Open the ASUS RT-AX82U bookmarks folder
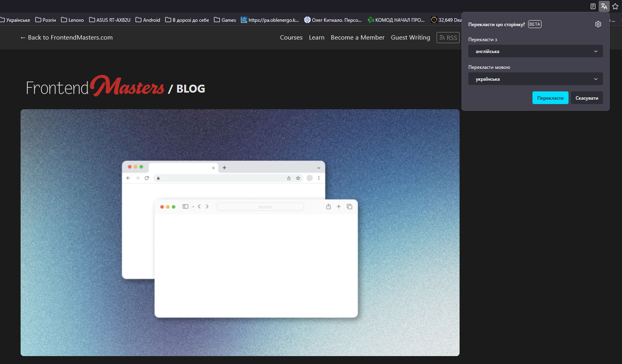This screenshot has height=364, width=622. pyautogui.click(x=110, y=20)
